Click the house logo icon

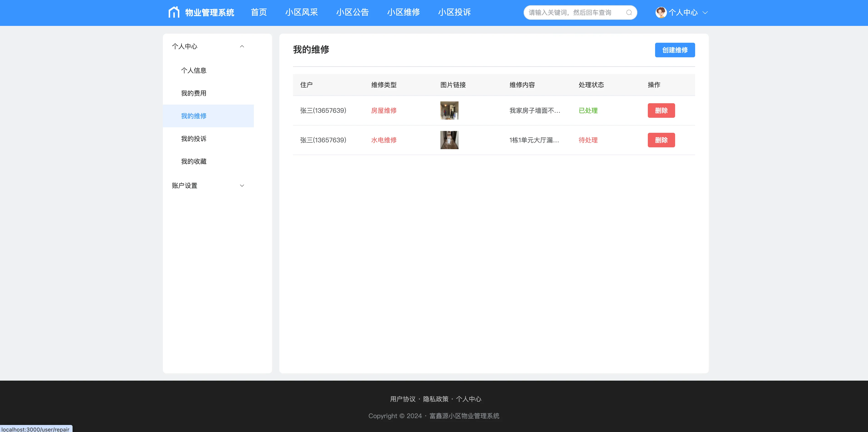coord(174,13)
